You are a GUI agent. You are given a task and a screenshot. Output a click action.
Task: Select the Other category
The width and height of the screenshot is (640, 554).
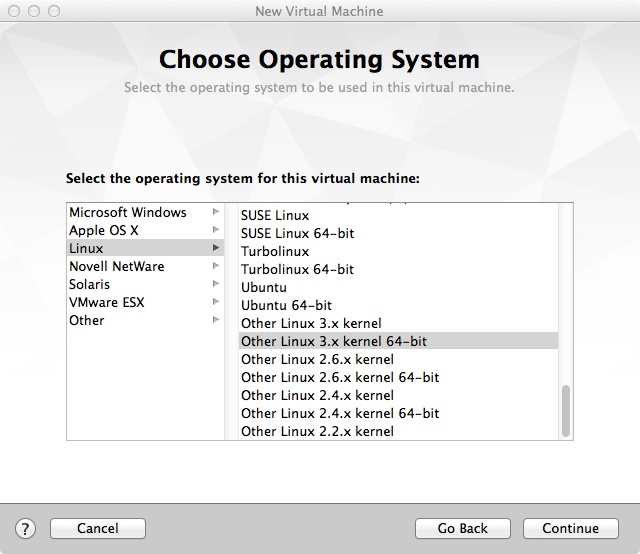(145, 320)
